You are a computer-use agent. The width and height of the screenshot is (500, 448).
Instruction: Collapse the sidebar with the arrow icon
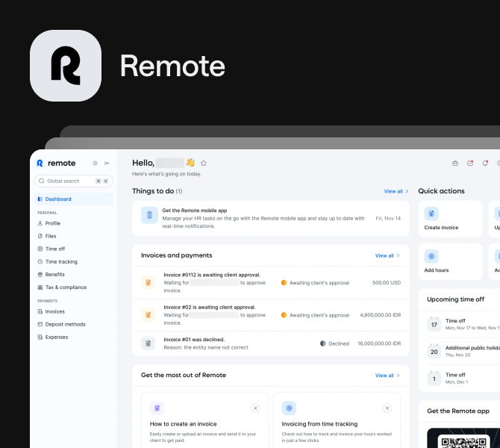click(x=107, y=163)
